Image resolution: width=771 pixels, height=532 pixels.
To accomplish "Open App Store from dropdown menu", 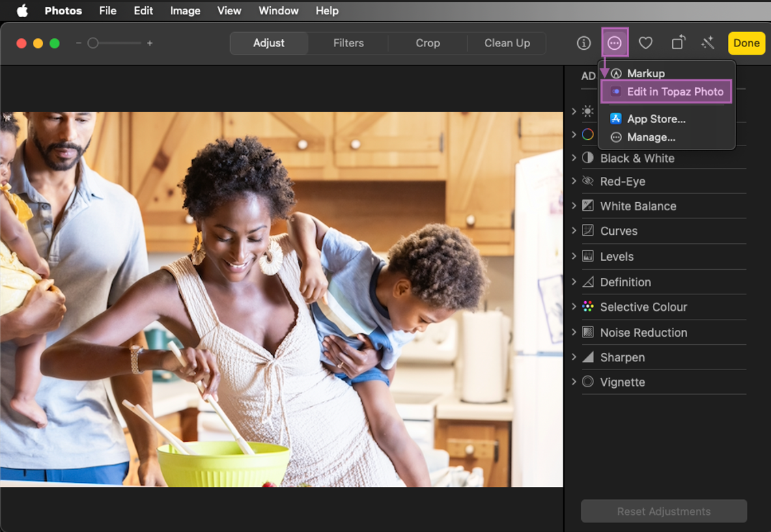I will click(x=656, y=119).
